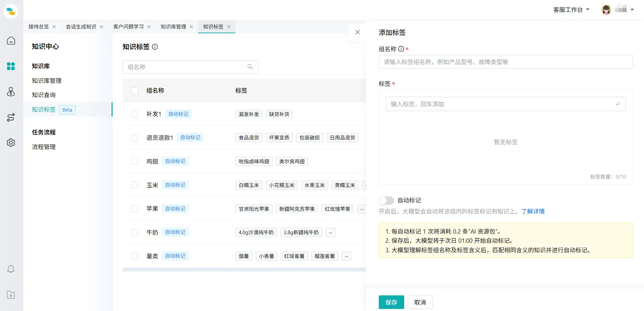Click user avatar in top bar
Screen dimensions: 644x311
click(x=606, y=10)
